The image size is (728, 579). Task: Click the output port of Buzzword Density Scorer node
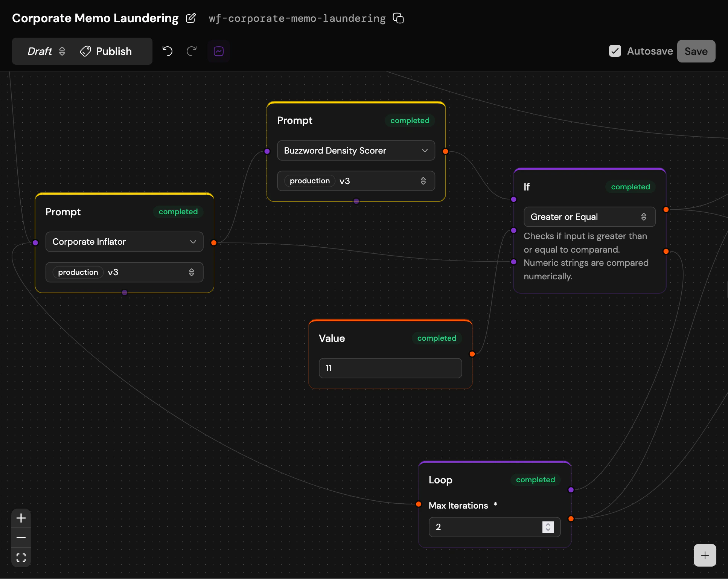445,151
